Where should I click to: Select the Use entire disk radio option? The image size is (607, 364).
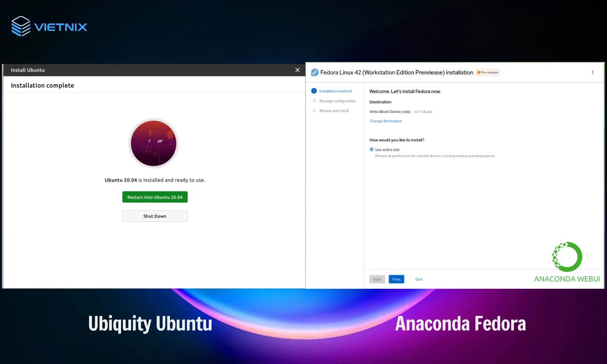point(371,150)
